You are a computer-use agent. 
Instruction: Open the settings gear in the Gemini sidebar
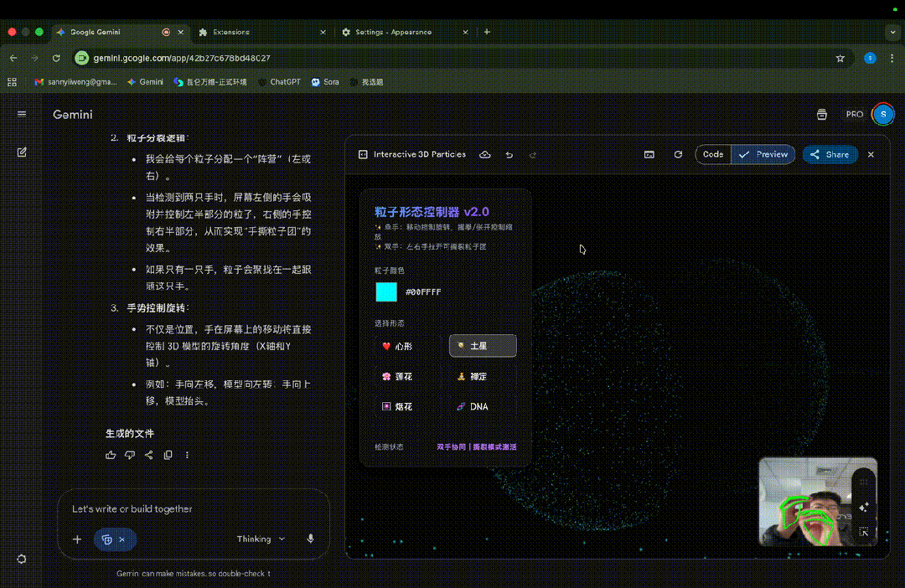point(21,560)
